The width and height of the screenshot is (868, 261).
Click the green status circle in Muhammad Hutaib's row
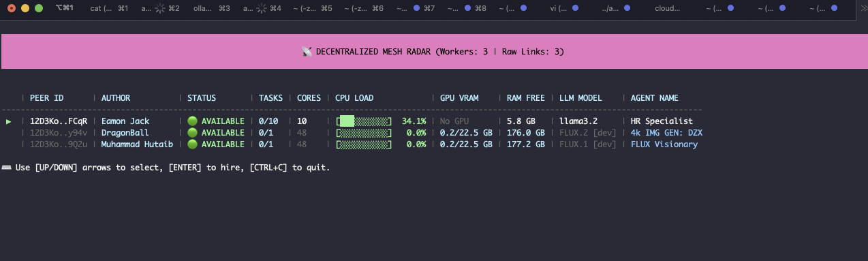[192, 144]
